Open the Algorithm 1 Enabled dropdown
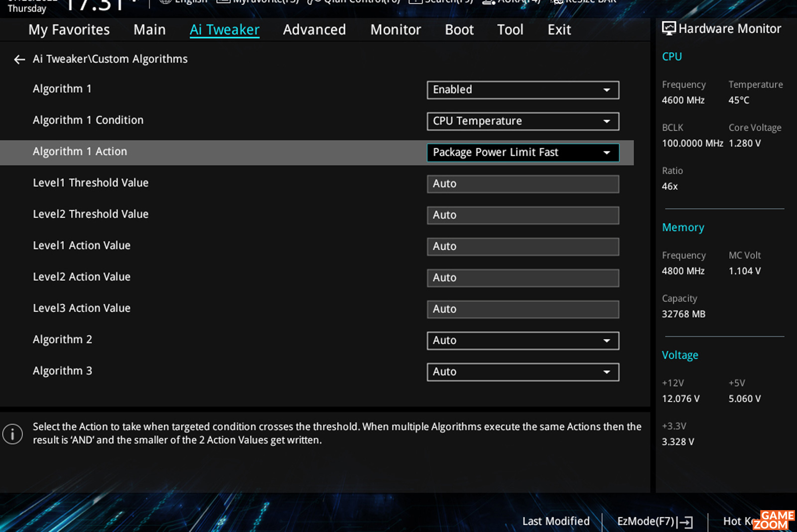Image resolution: width=797 pixels, height=532 pixels. (x=523, y=90)
